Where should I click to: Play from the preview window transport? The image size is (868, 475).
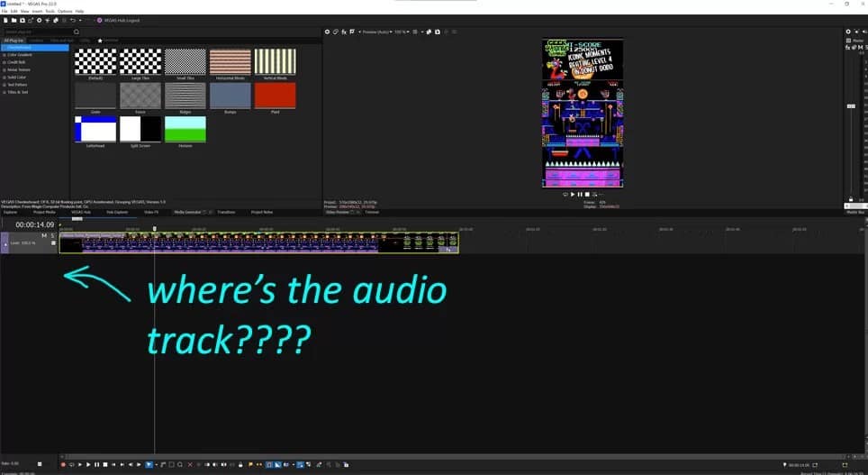point(573,195)
